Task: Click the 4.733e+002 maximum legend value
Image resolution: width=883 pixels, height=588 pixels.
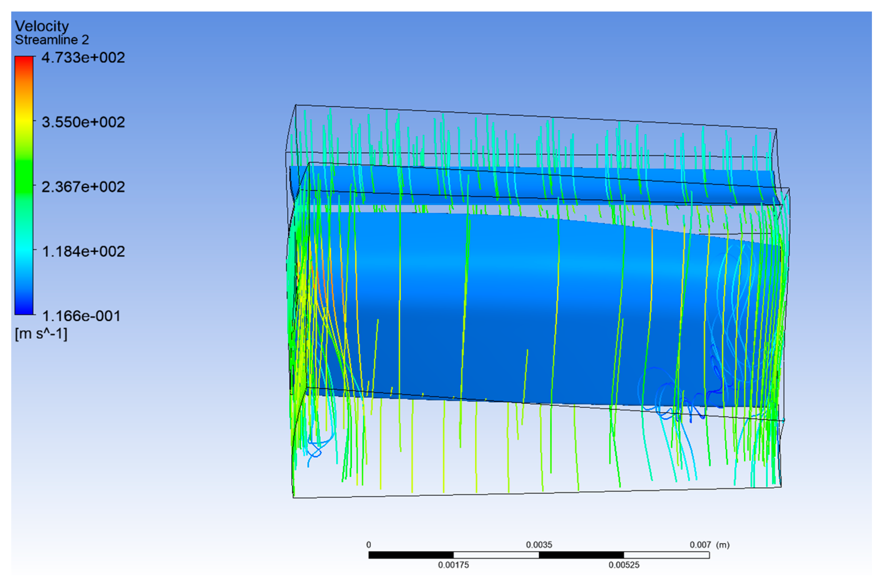Action: [83, 57]
